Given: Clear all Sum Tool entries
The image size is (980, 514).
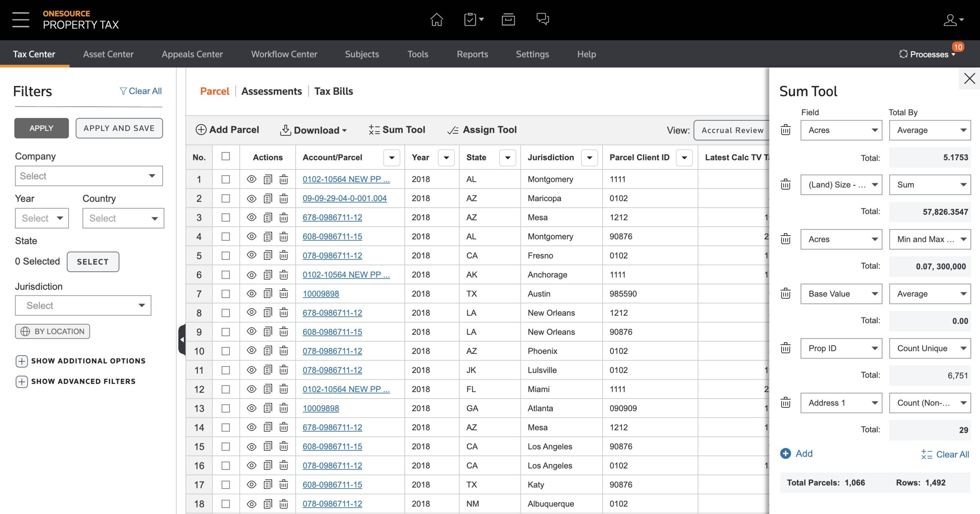Looking at the screenshot, I should point(945,454).
